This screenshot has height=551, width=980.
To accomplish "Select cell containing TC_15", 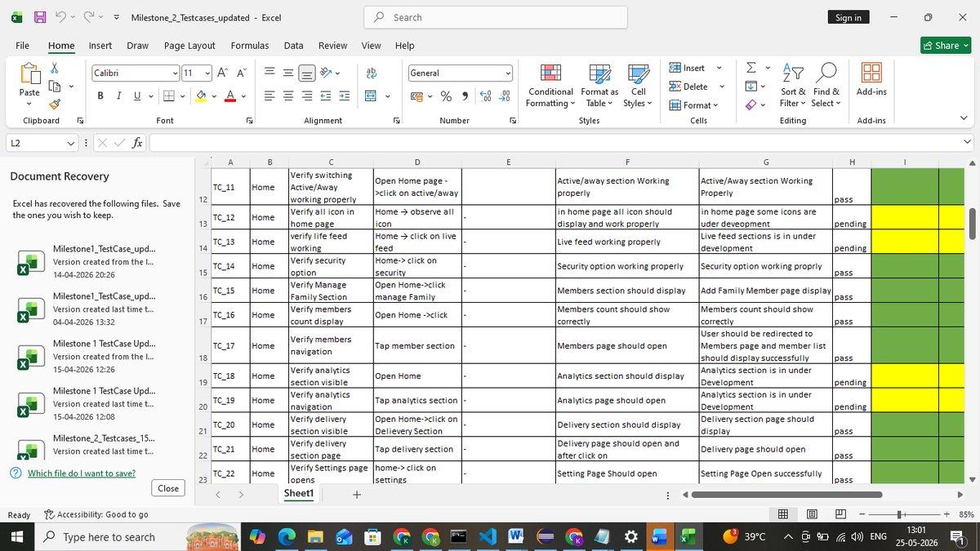I will point(230,291).
